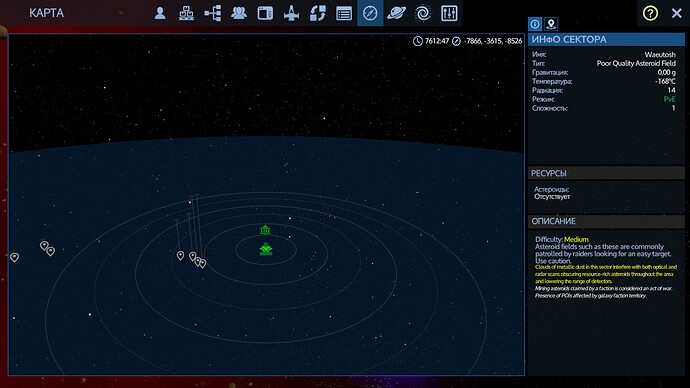The width and height of the screenshot is (690, 388).
Task: Click the Poor Quality Asteroid Field value
Action: click(636, 63)
